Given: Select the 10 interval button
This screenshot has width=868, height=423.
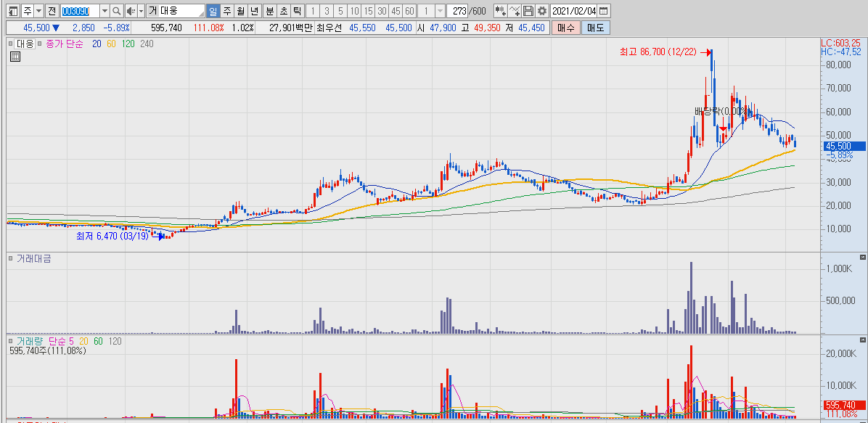Looking at the screenshot, I should point(354,10).
